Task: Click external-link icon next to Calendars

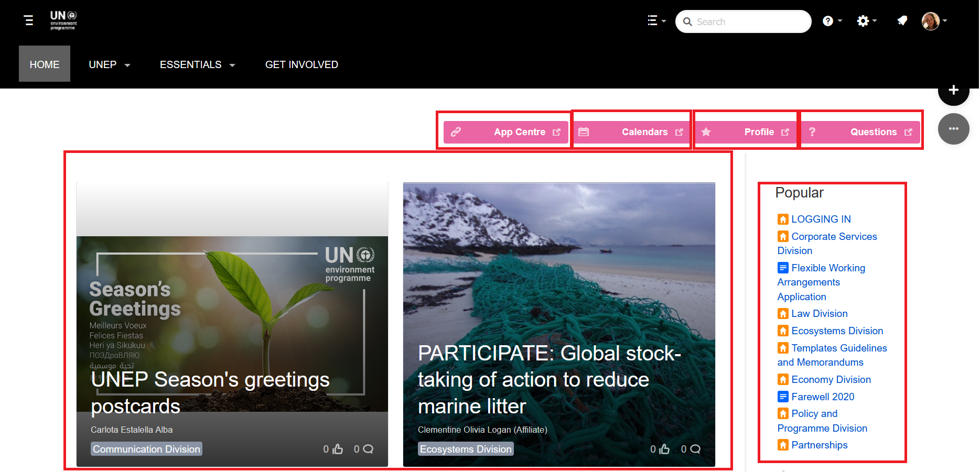Action: pos(679,132)
